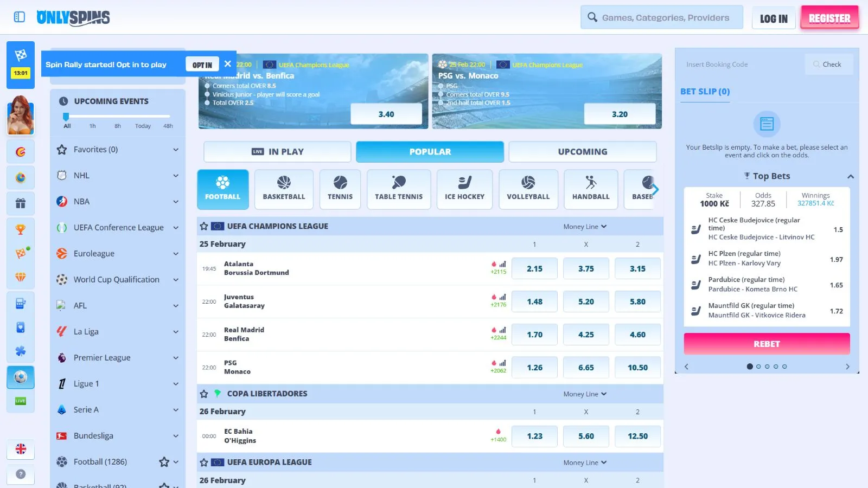Collapse the Top Bets section
The image size is (868, 488).
coord(850,176)
